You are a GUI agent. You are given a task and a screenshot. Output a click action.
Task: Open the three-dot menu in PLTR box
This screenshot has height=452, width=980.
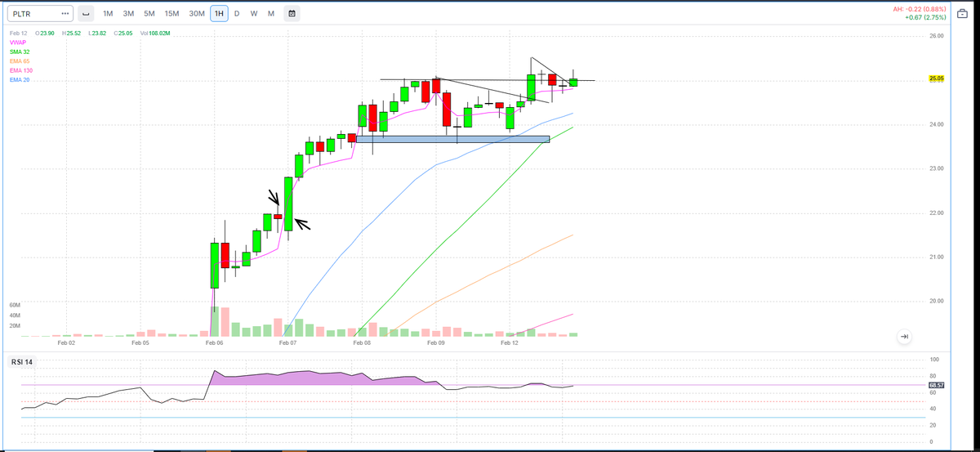65,14
